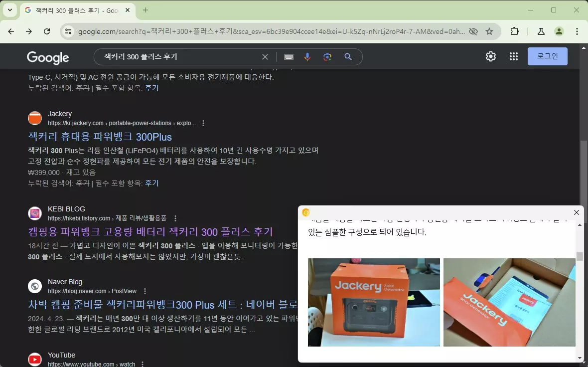Open hkebi.tistory.com result URL
The height and width of the screenshot is (367, 588).
click(107, 218)
